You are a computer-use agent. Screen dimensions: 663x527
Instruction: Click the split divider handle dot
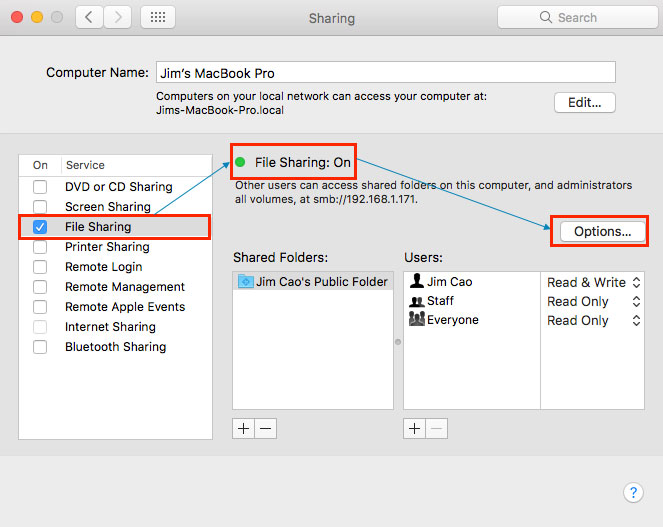pos(398,342)
